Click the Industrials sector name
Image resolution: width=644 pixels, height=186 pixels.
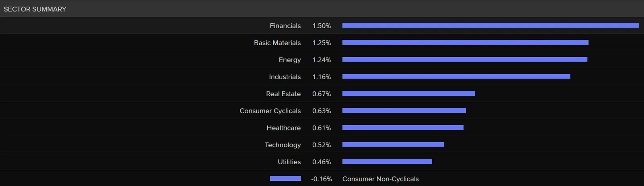pos(285,77)
